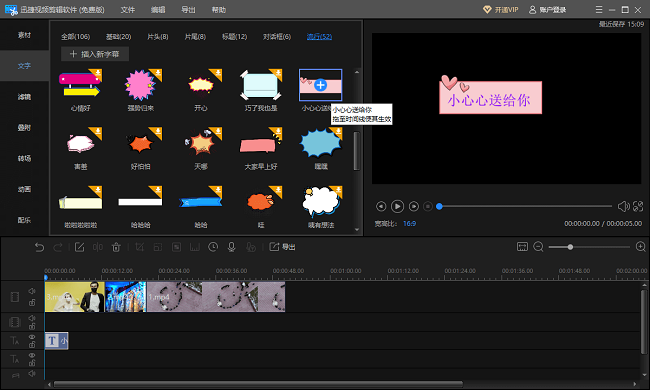Start voiceover with microphone icon
Screen dimensions: 650x390
[x=232, y=247]
